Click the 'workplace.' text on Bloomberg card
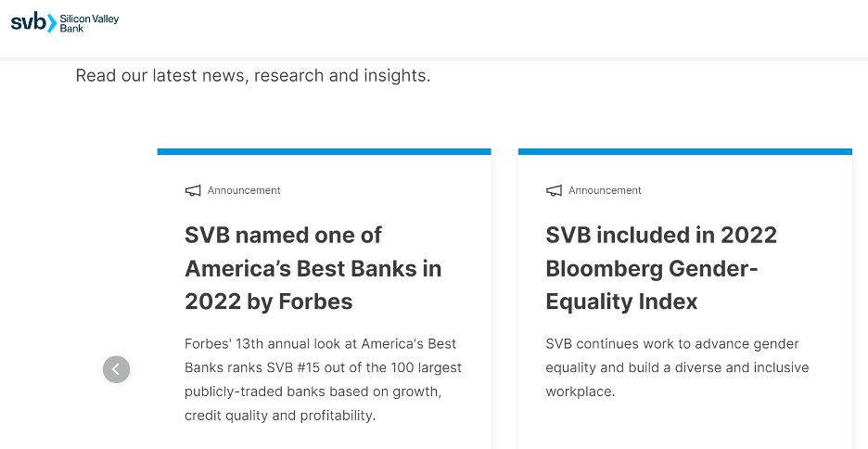868x449 pixels. point(581,391)
